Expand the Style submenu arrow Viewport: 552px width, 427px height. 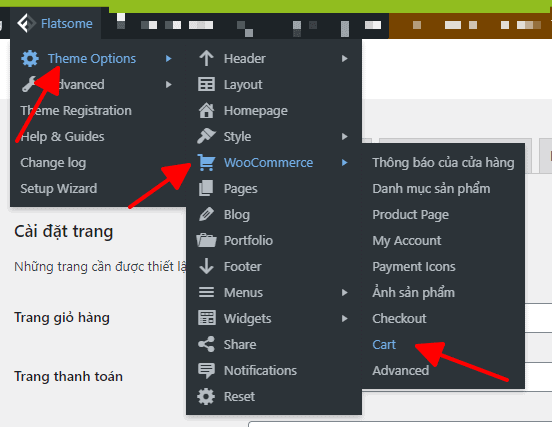pos(345,137)
